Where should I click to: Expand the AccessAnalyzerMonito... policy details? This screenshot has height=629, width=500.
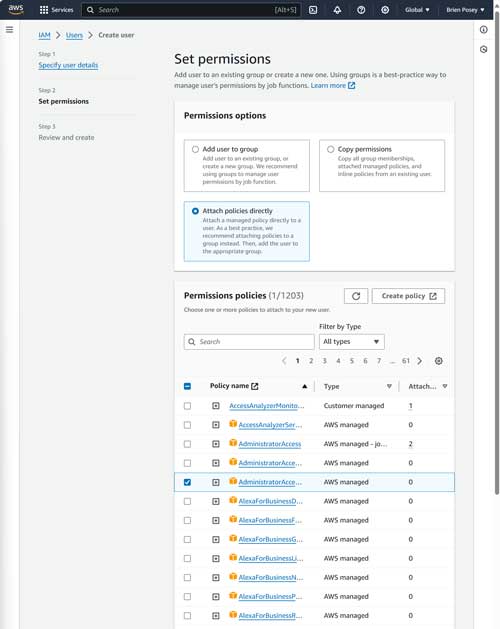click(x=216, y=406)
